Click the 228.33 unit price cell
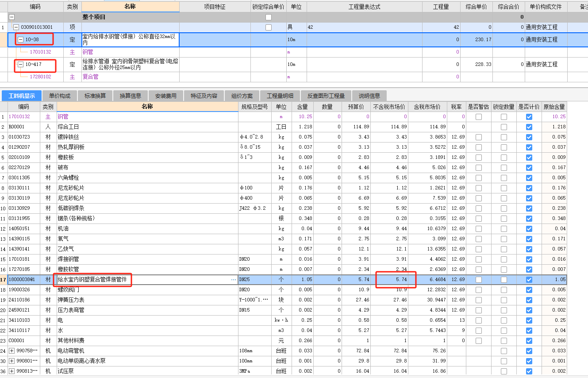The width and height of the screenshot is (588, 378). [477, 65]
